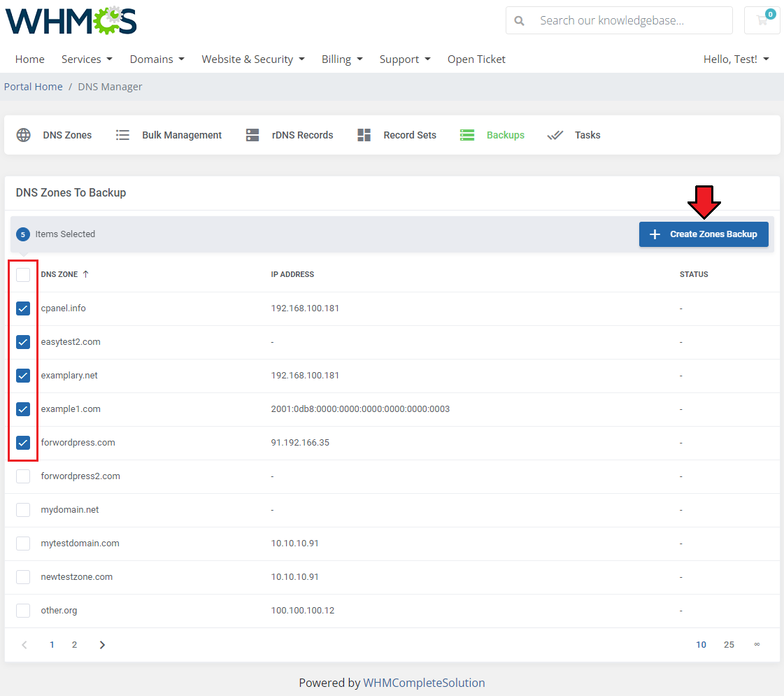Expand the Billing dropdown menu
784x696 pixels.
coord(342,59)
